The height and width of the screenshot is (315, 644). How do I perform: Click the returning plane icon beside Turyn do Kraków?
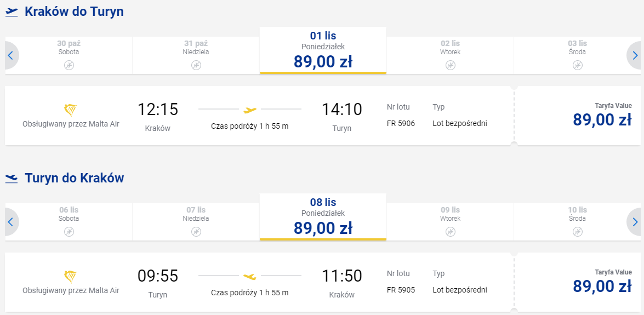(x=12, y=179)
